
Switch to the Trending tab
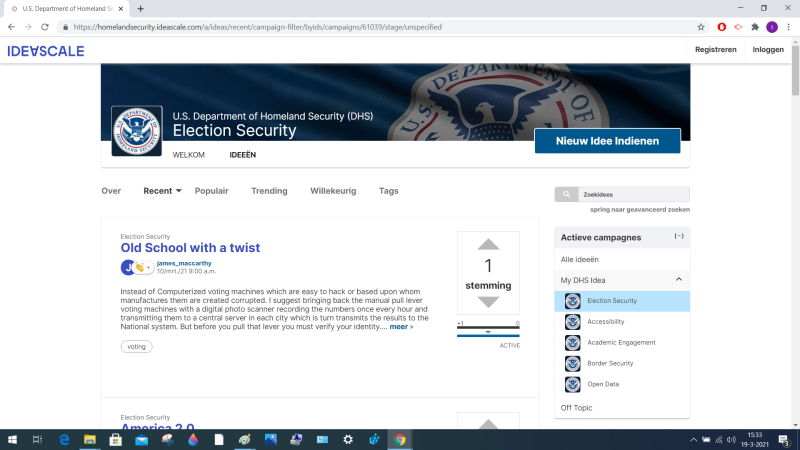pos(269,191)
